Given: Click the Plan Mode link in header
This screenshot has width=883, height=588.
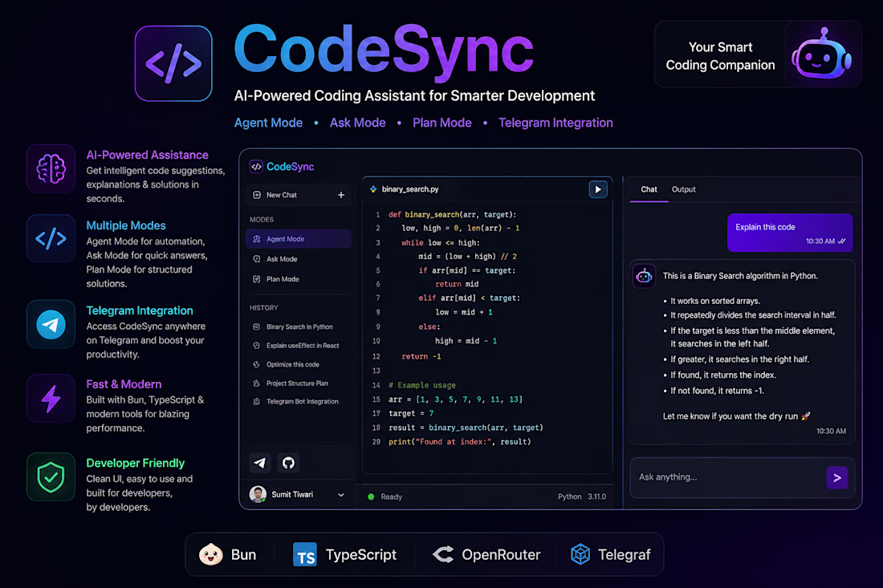Looking at the screenshot, I should 442,123.
